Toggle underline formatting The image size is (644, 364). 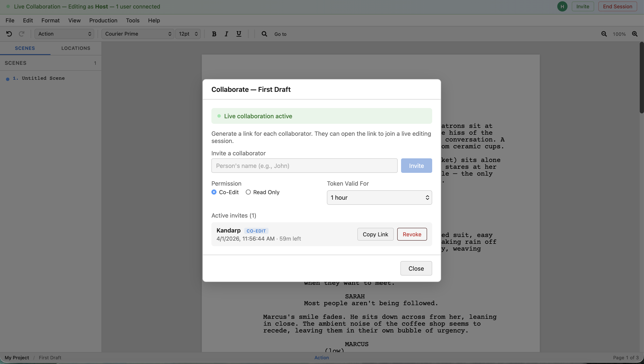point(238,34)
